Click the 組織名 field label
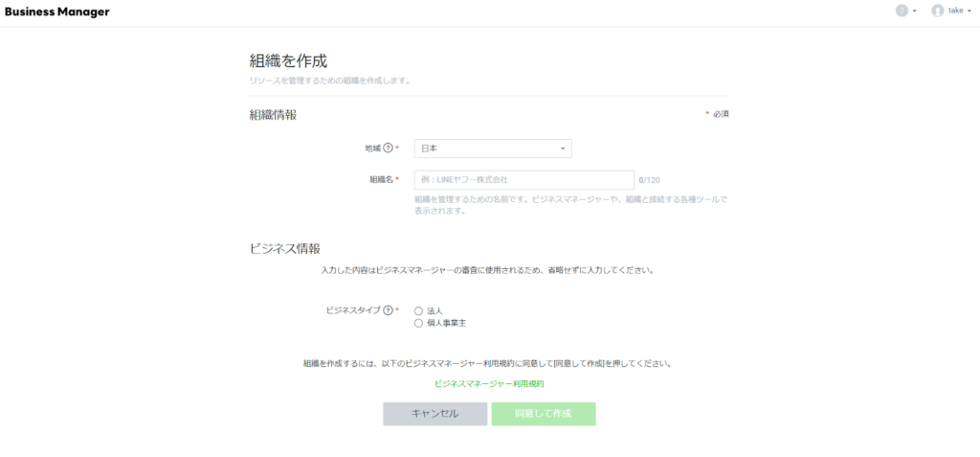The image size is (980, 457). point(381,179)
